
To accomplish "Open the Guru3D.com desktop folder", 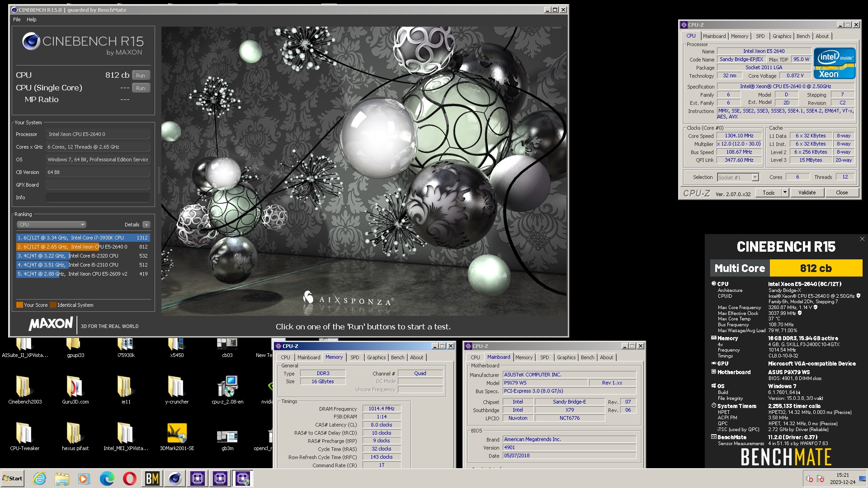I will (x=75, y=389).
